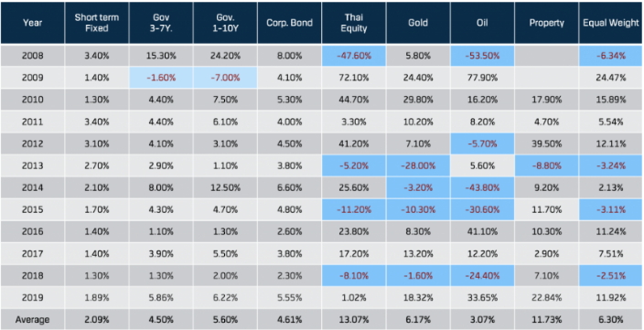Select the -28.00% Gold cell
This screenshot has height=330, width=644.
pyautogui.click(x=418, y=165)
